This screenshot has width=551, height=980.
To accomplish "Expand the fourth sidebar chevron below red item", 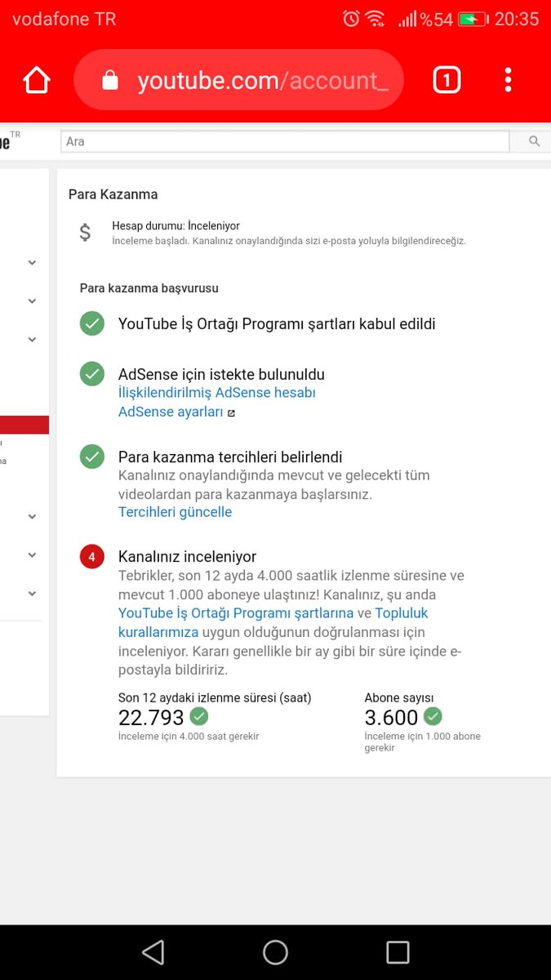I will (32, 516).
